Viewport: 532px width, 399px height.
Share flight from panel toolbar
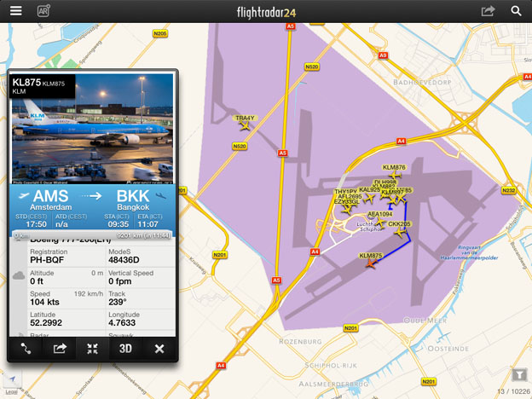point(60,349)
